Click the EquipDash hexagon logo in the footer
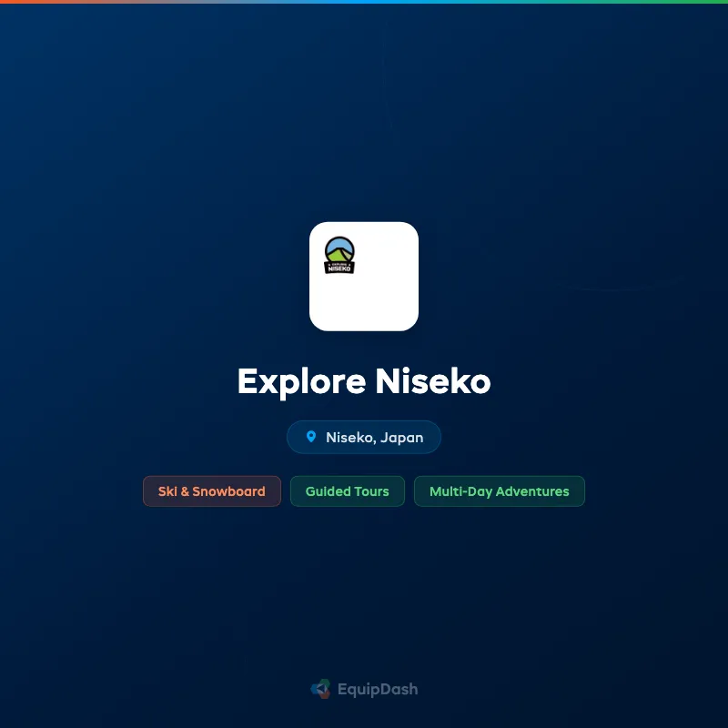The width and height of the screenshot is (728, 728). pos(320,689)
